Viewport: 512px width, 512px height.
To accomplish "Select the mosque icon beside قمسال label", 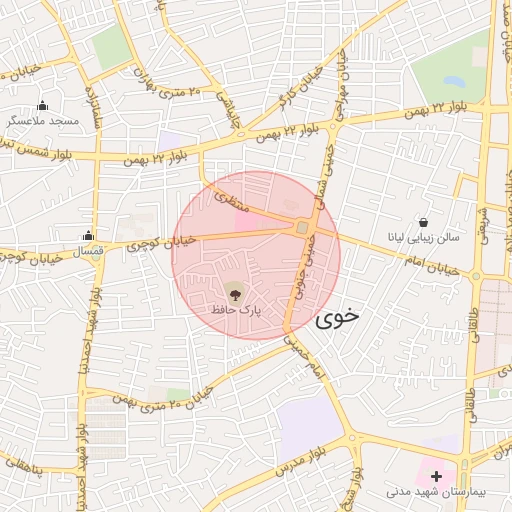I will 88,235.
